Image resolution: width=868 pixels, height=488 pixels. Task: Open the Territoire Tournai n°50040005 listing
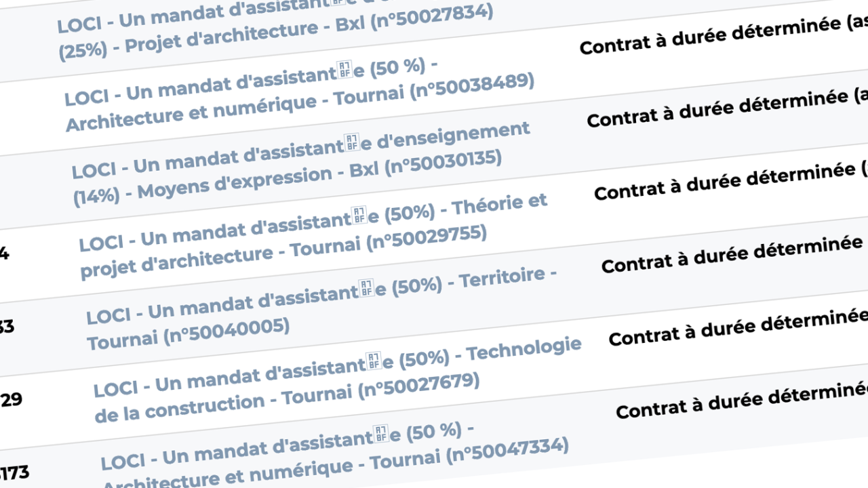(321, 309)
